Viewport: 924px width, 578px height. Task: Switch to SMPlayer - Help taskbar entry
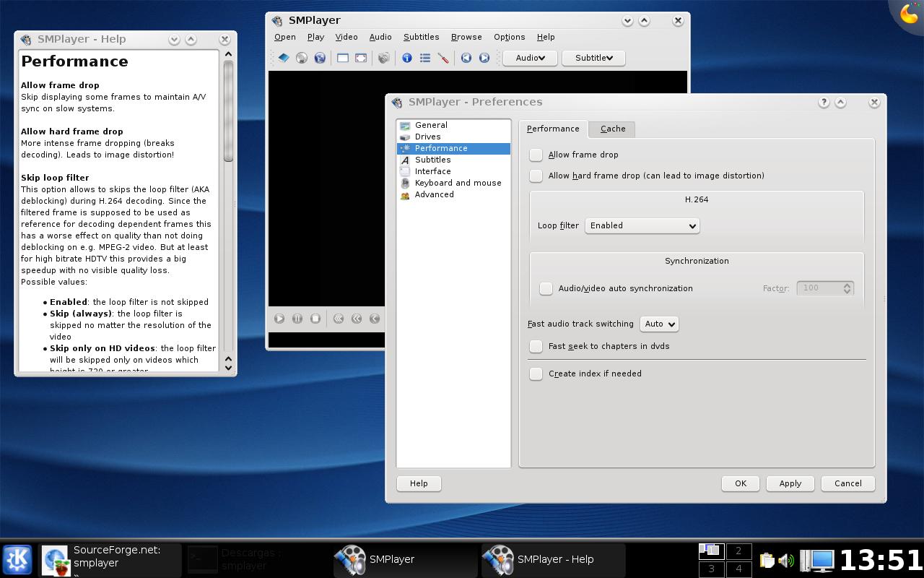pos(553,560)
